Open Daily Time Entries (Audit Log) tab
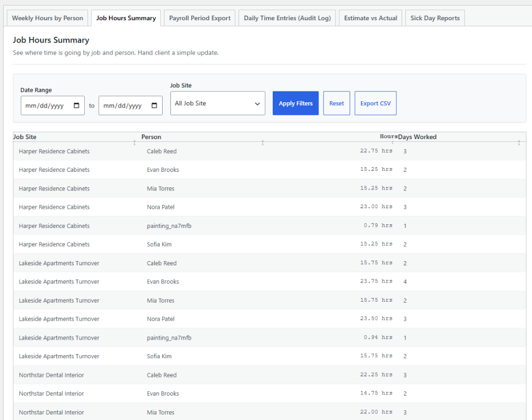The height and width of the screenshot is (420, 532). pos(287,18)
